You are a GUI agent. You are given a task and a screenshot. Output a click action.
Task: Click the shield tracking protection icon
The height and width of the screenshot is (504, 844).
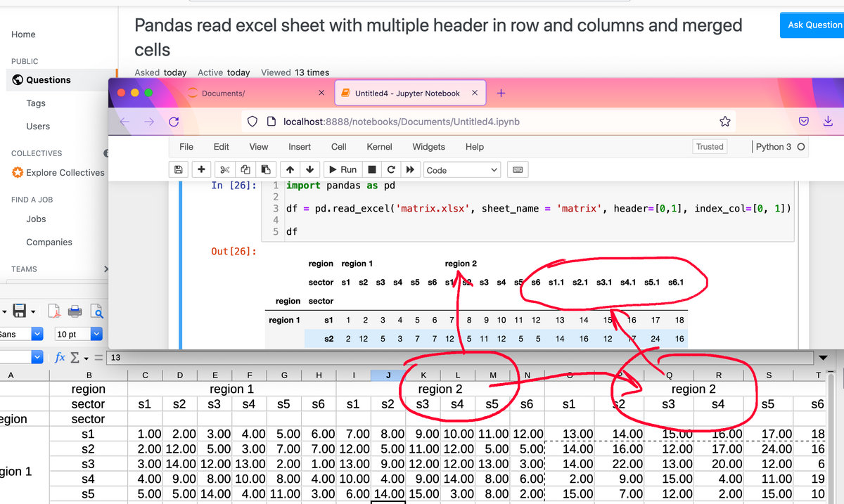click(x=253, y=122)
